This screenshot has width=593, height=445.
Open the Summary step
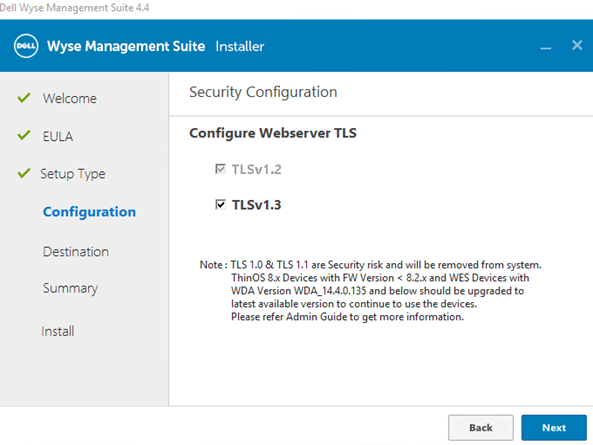click(70, 288)
